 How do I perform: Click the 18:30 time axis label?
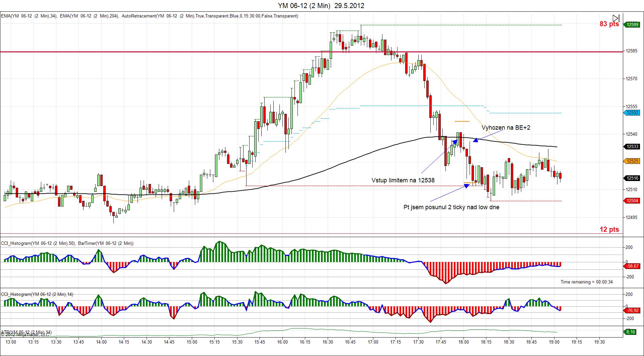click(x=509, y=342)
